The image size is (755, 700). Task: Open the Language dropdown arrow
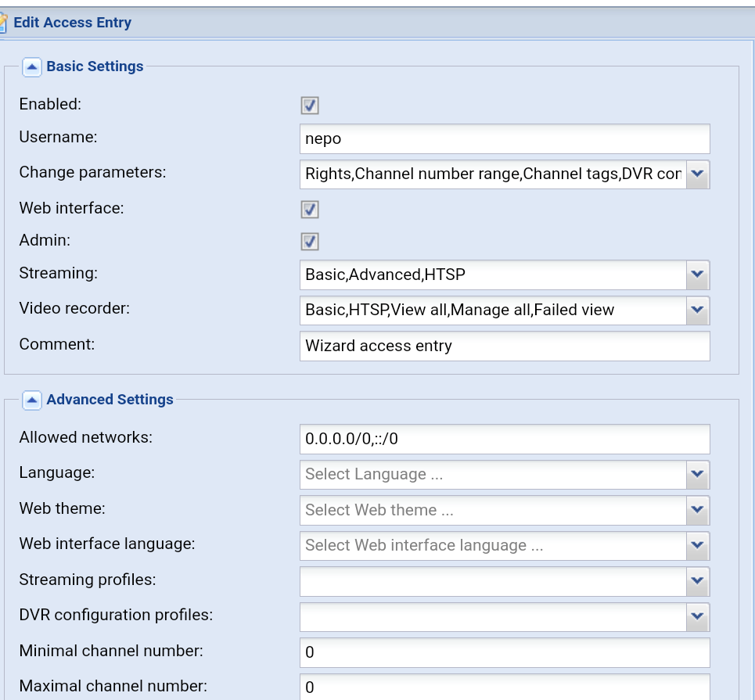pyautogui.click(x=698, y=475)
